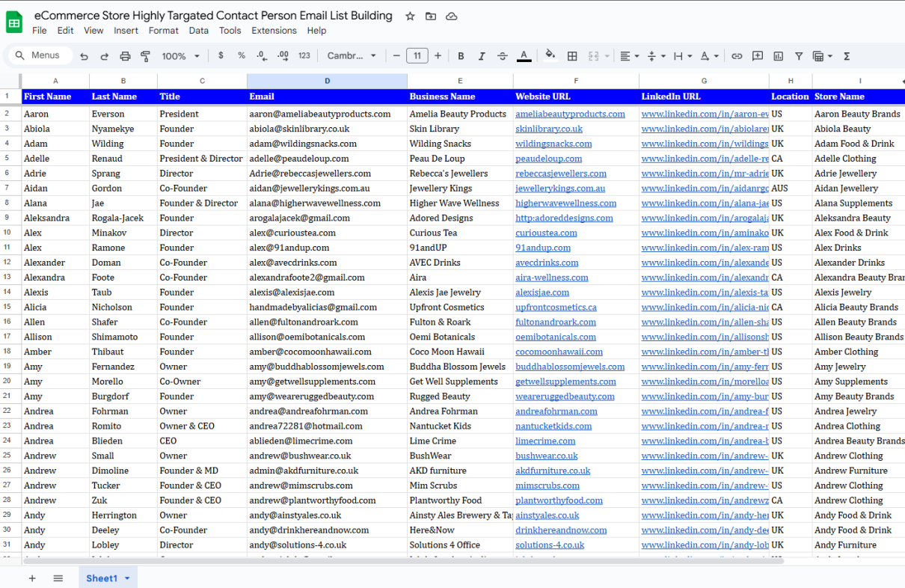Open text color picker
Viewport: 905px width, 588px height.
524,56
